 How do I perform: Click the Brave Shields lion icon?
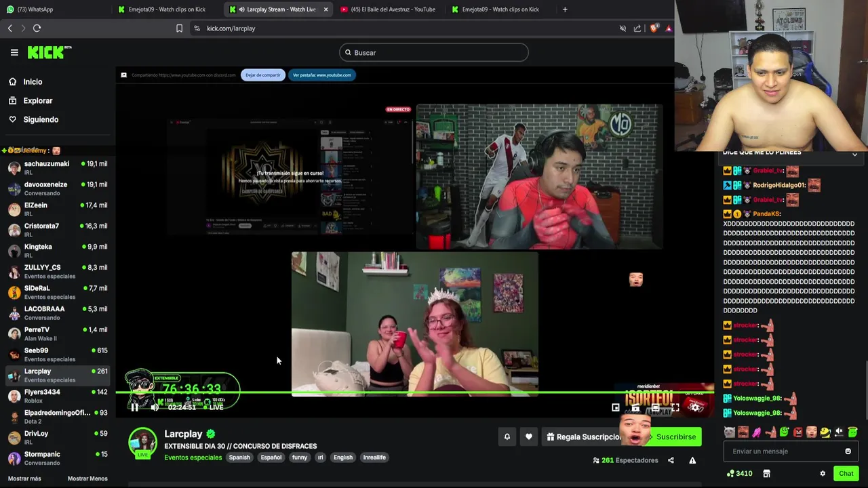click(654, 28)
